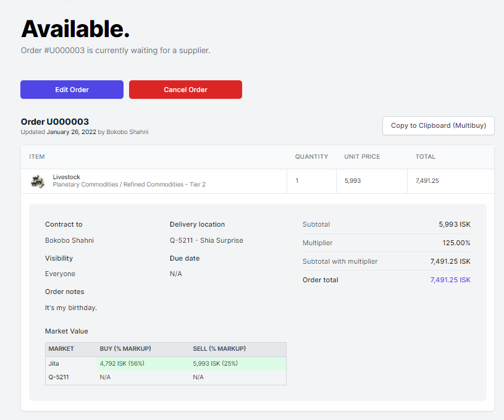Viewport: 504px width, 420px height.
Task: Click the order notes text
Action: pos(70,308)
